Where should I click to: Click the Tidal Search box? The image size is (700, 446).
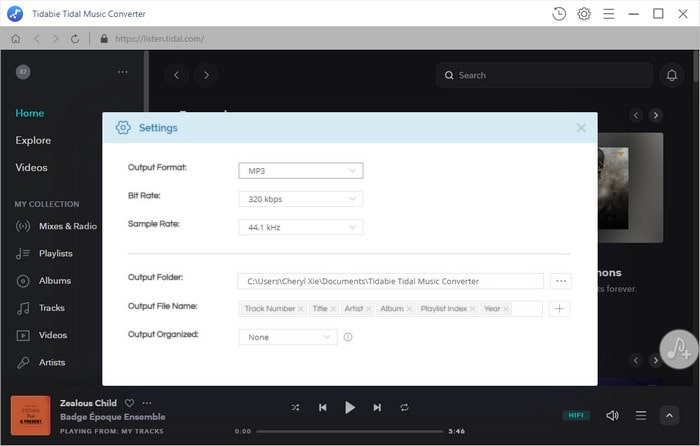click(544, 75)
